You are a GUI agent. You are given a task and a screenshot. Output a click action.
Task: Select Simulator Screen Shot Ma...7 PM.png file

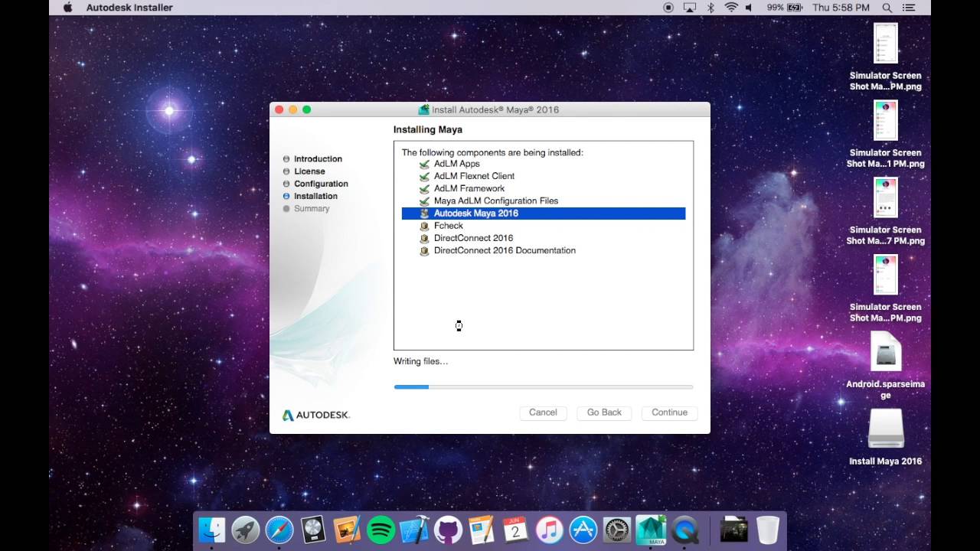point(885,211)
